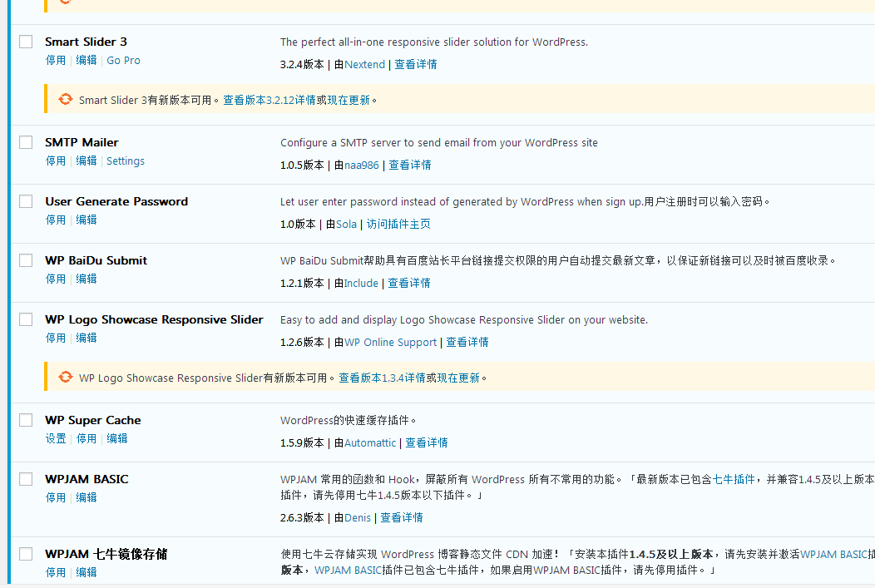The width and height of the screenshot is (875, 588).
Task: Open the Sola author link
Action: 346,224
